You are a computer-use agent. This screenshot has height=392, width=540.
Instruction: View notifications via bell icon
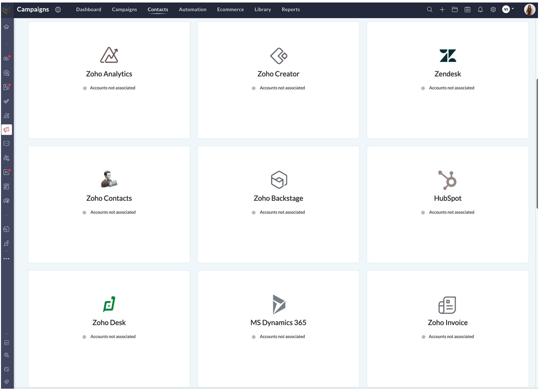tap(480, 9)
